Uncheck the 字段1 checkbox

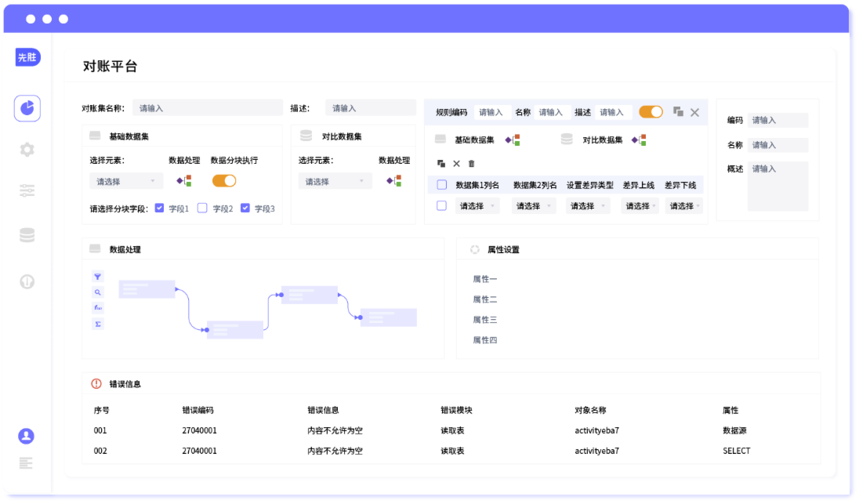[x=160, y=208]
